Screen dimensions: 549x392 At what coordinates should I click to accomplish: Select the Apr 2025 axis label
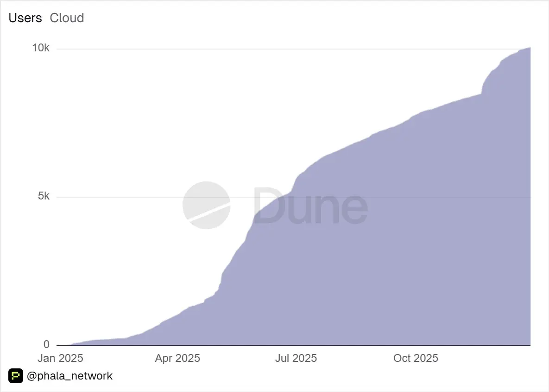tap(177, 358)
